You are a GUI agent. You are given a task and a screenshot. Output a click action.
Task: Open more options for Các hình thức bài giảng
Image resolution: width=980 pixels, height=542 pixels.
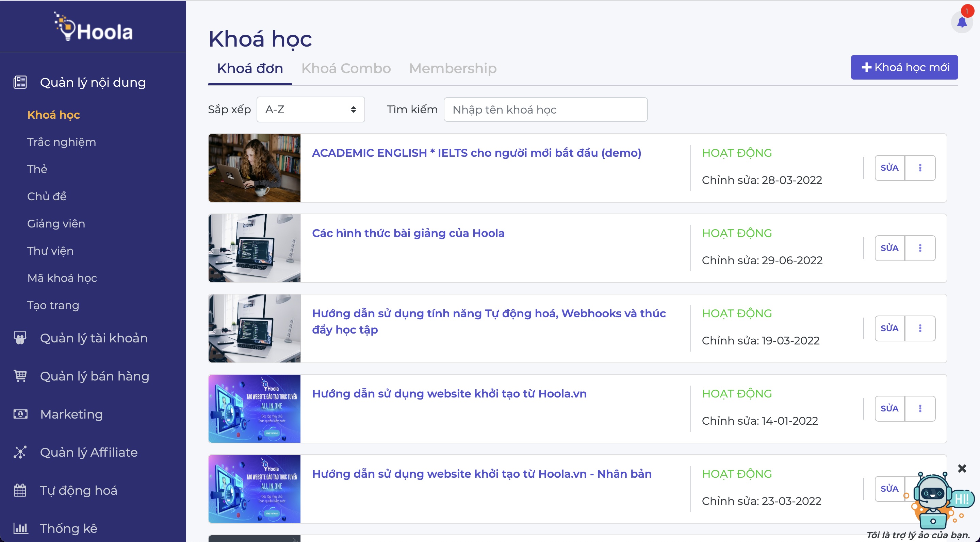pos(920,248)
